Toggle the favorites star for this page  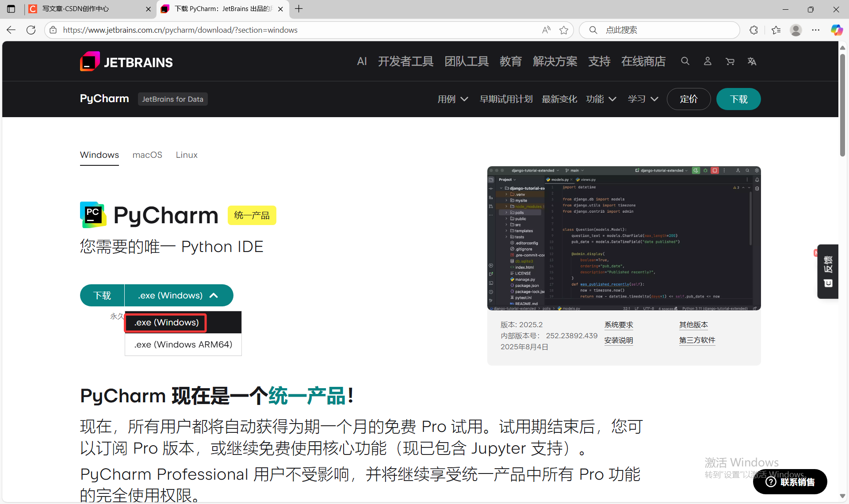(563, 30)
